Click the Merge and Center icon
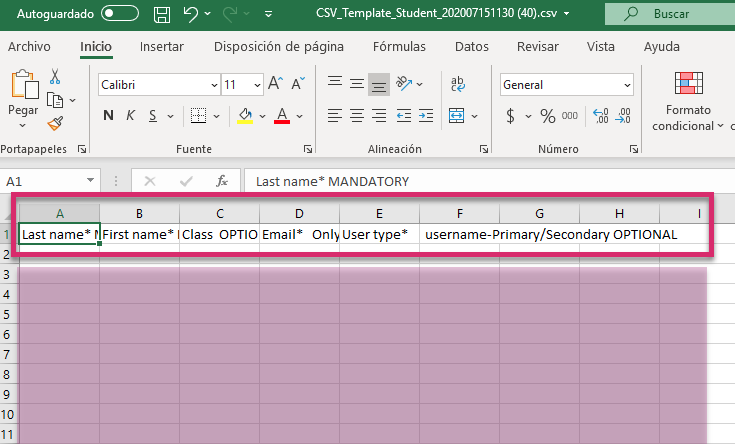The height and width of the screenshot is (444, 735). 457,115
